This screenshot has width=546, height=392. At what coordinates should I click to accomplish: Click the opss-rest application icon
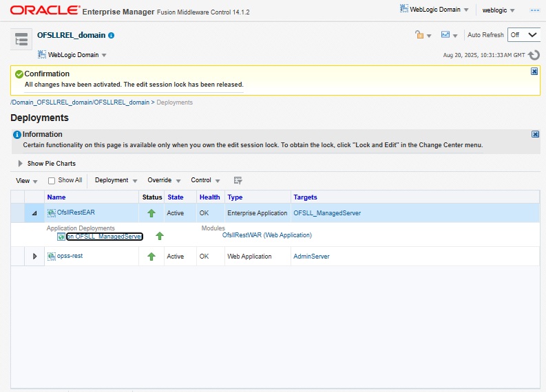pyautogui.click(x=52, y=257)
